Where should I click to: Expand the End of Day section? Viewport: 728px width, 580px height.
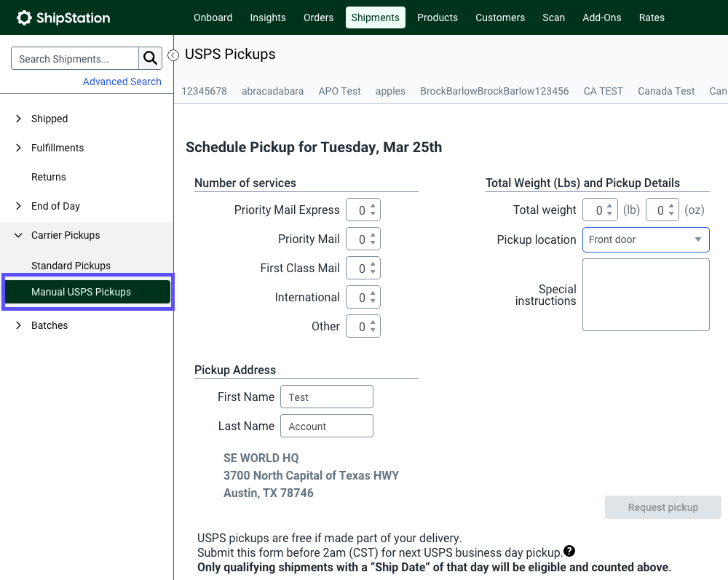tap(18, 206)
